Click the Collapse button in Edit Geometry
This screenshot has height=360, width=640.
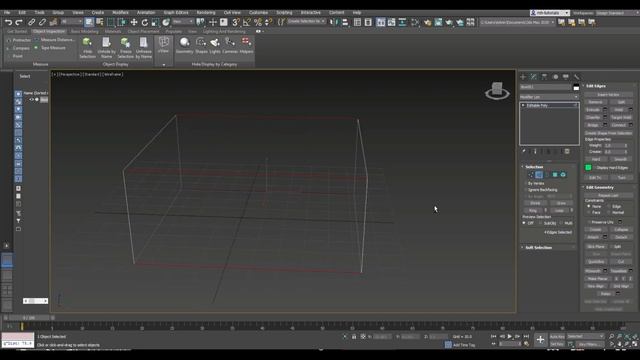pyautogui.click(x=621, y=230)
